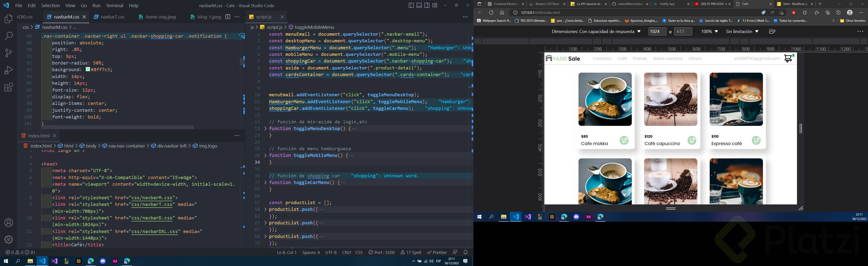This screenshot has width=868, height=266.
Task: Open the Sin limitación throttling dropdown
Action: pos(742,31)
